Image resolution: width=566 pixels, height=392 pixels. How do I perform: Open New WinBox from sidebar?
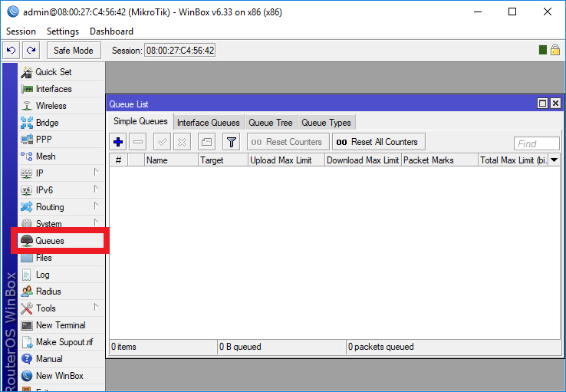click(x=61, y=376)
